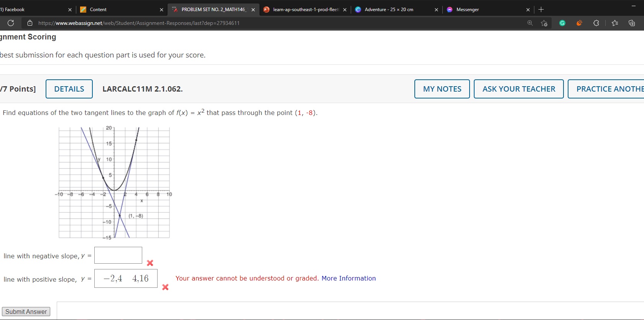Switch to the learn-ap-southeast-1-prod-fleet tab
This screenshot has width=644, height=320.
coord(305,10)
